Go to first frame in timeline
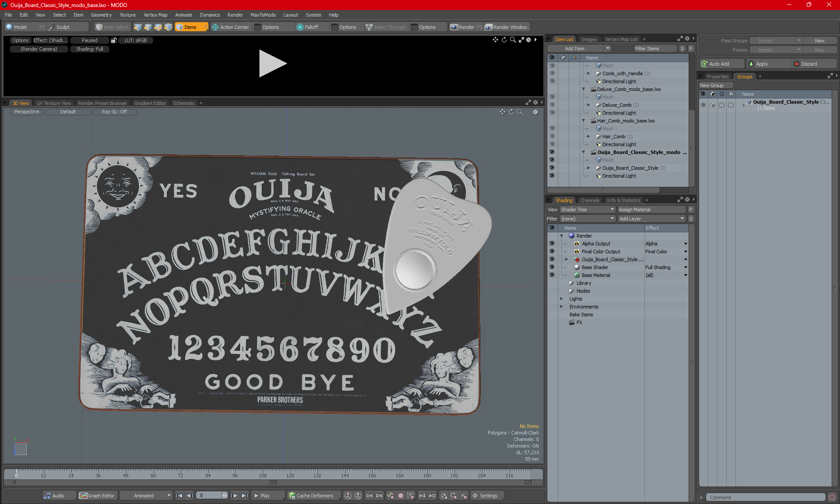Image resolution: width=840 pixels, height=504 pixels. (x=179, y=496)
